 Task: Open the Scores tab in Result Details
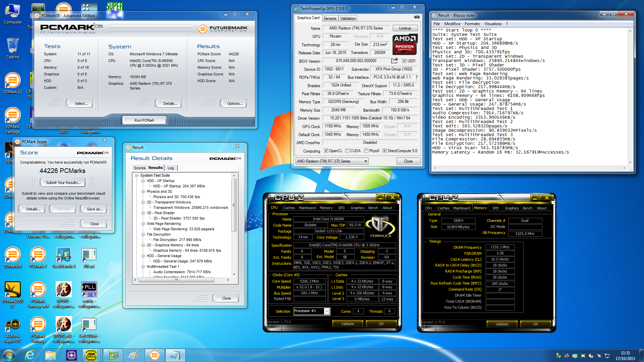coord(140,168)
